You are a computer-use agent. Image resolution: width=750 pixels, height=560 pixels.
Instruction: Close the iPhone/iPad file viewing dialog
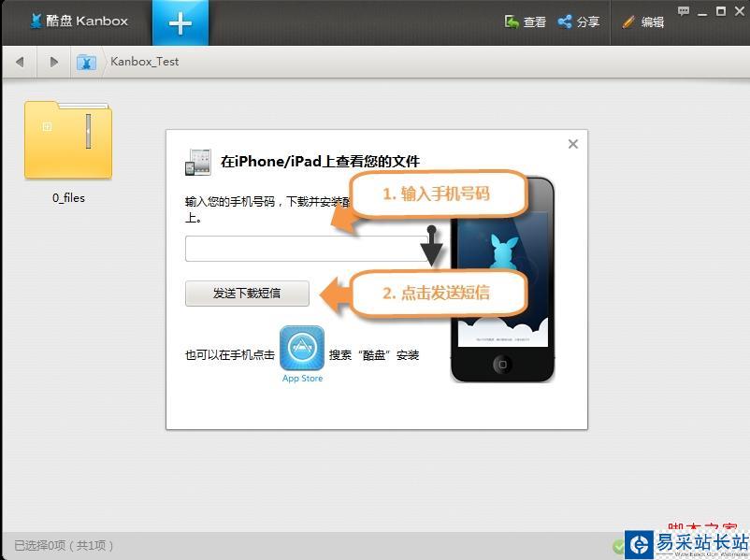coord(572,144)
